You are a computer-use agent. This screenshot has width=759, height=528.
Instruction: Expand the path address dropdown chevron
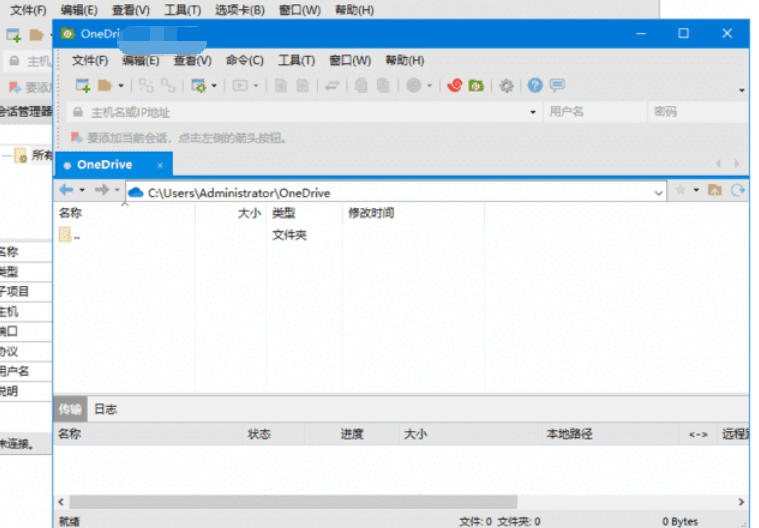658,193
